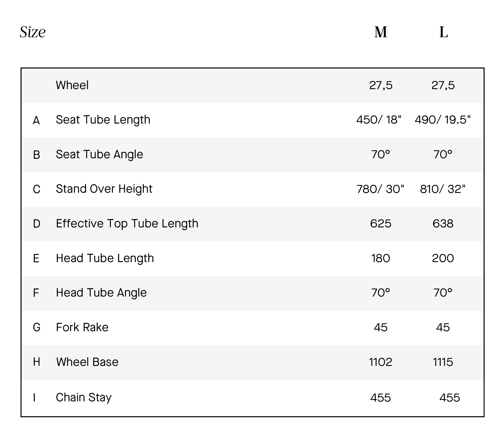Click the italic Size heading
The width and height of the screenshot is (504, 436).
click(x=33, y=32)
